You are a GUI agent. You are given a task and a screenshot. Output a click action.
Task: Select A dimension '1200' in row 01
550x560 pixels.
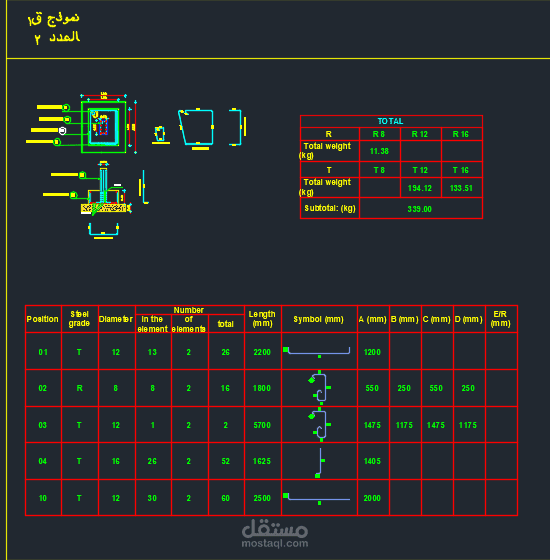click(x=372, y=352)
